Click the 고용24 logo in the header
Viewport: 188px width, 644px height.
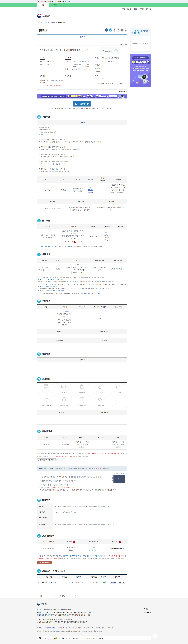[44, 16]
